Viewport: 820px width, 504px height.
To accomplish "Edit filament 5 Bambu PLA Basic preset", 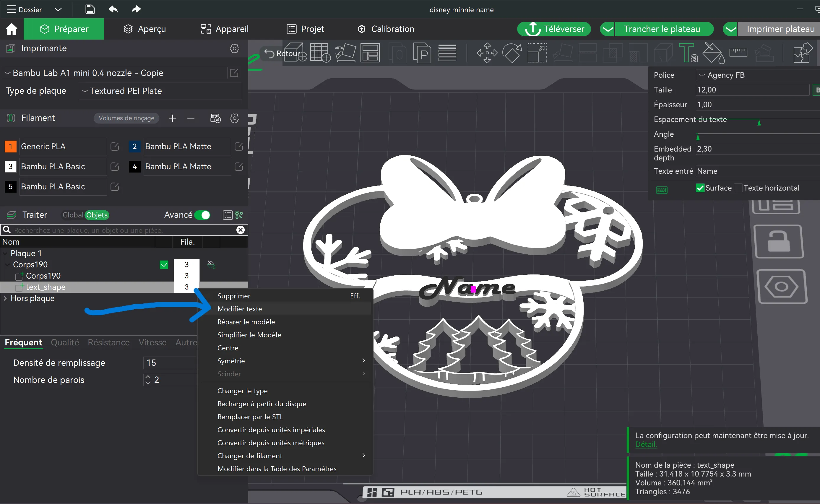I will [115, 187].
